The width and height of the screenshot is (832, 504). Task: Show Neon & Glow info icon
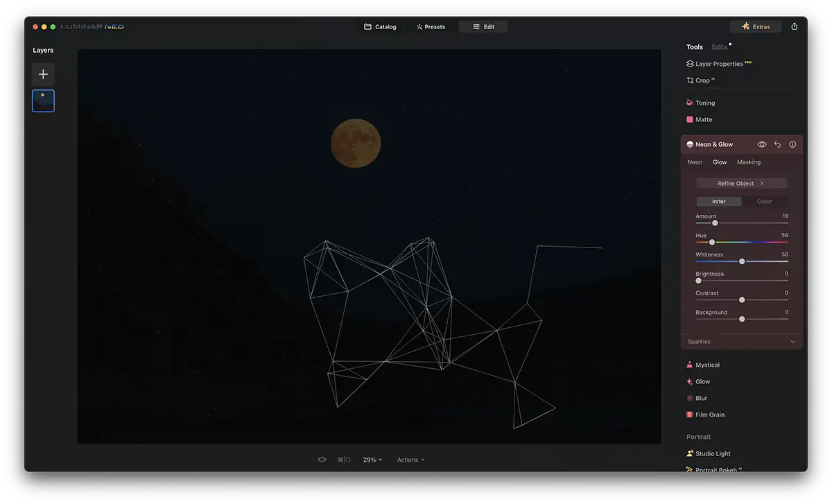click(792, 144)
